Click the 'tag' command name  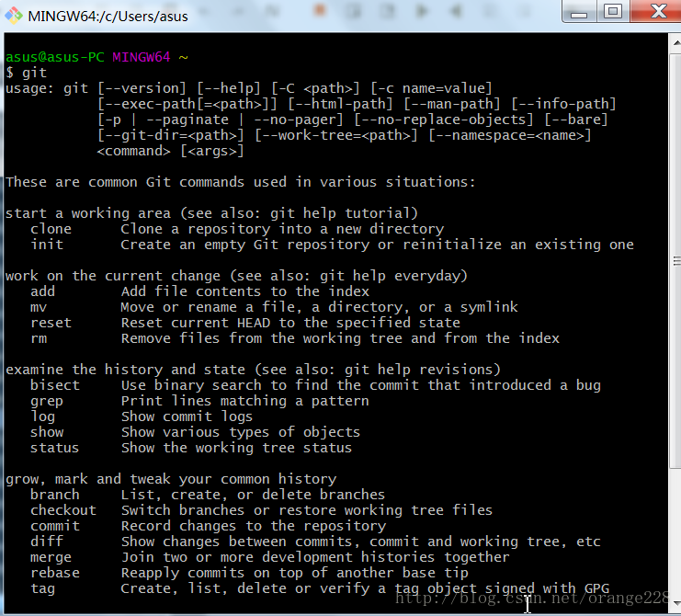[x=42, y=588]
